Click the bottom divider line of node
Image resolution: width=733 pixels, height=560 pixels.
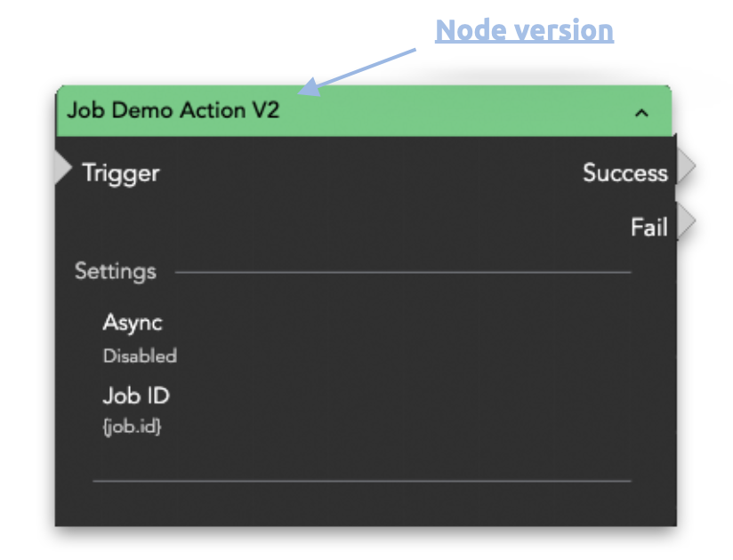click(361, 481)
